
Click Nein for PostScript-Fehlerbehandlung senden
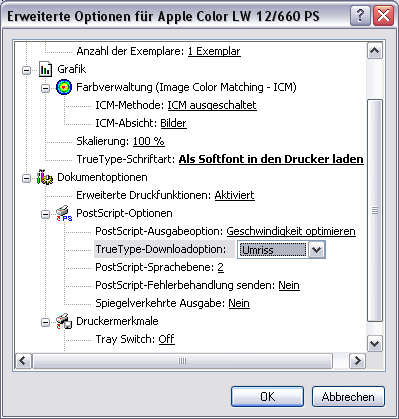coord(289,285)
